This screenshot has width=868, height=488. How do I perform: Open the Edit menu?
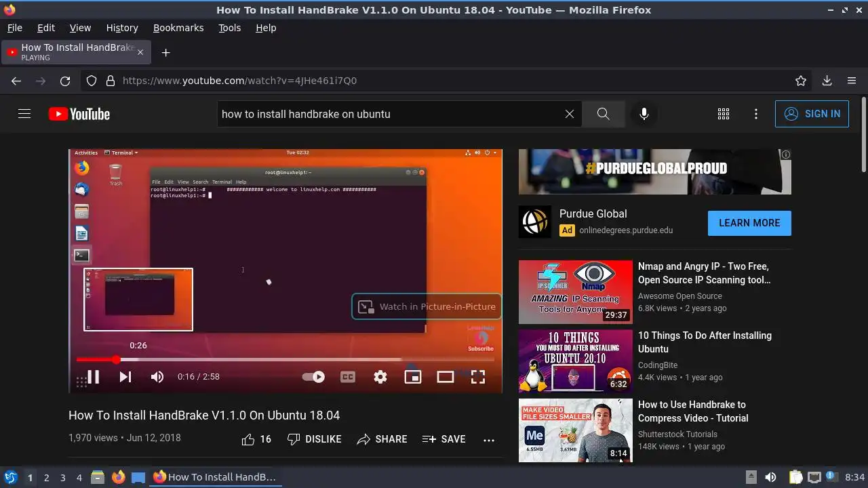pyautogui.click(x=46, y=28)
